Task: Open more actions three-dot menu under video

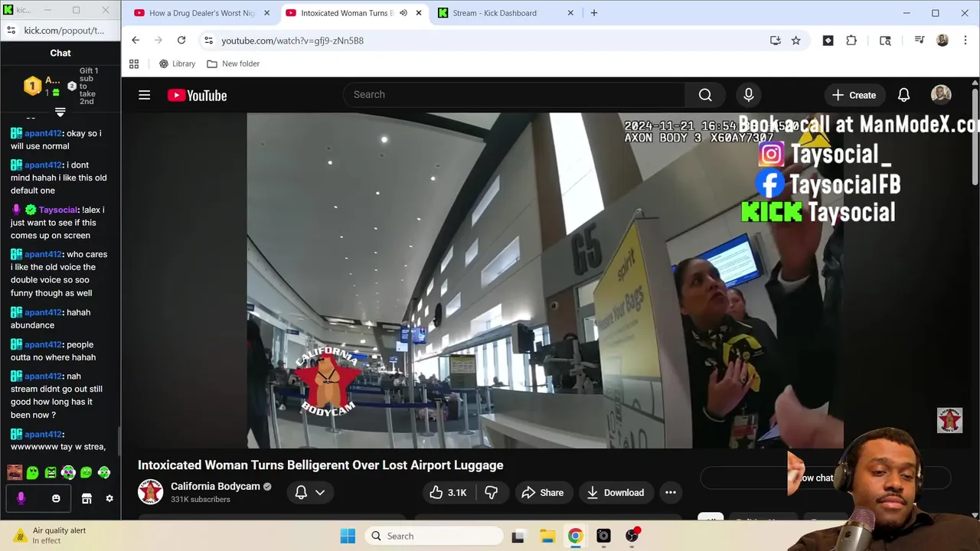Action: coord(671,493)
